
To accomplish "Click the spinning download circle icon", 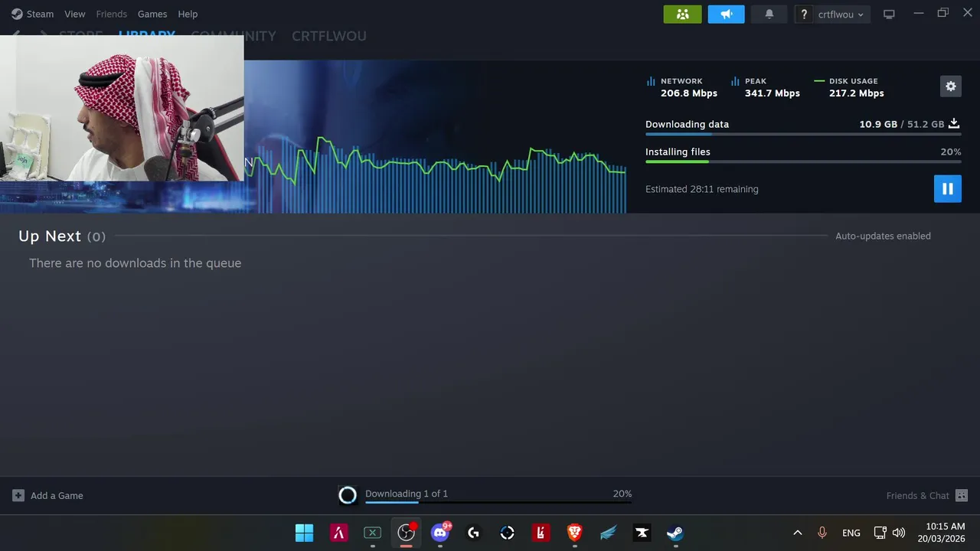I will [348, 495].
